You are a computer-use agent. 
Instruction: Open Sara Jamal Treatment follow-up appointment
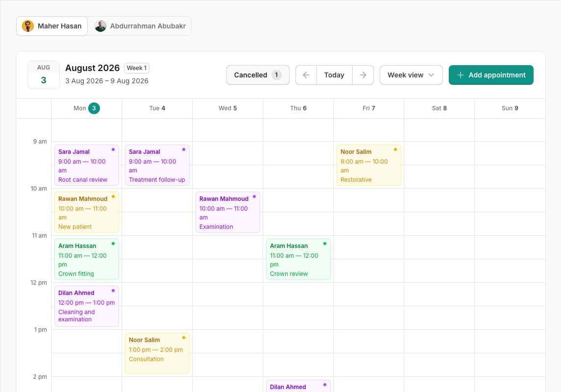click(x=157, y=165)
